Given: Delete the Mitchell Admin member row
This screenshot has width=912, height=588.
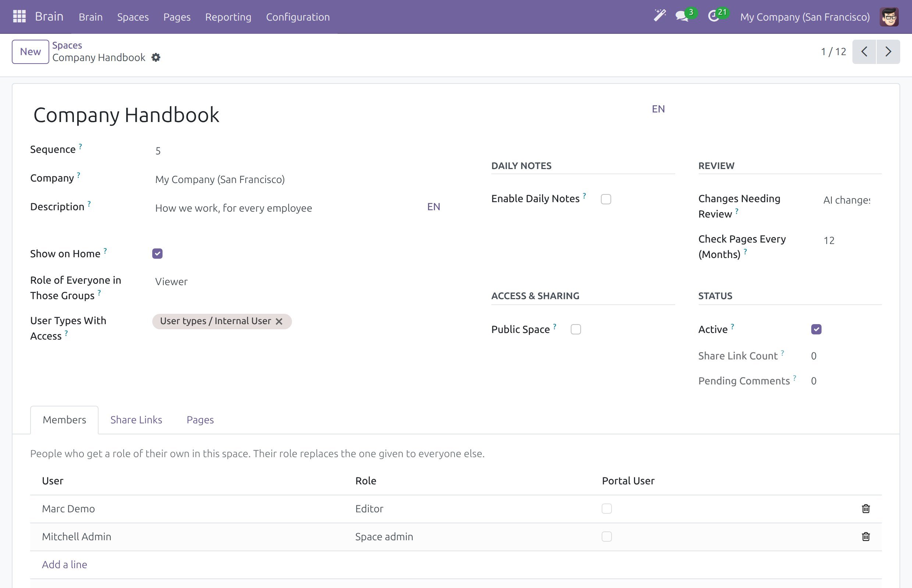Looking at the screenshot, I should click(x=866, y=537).
